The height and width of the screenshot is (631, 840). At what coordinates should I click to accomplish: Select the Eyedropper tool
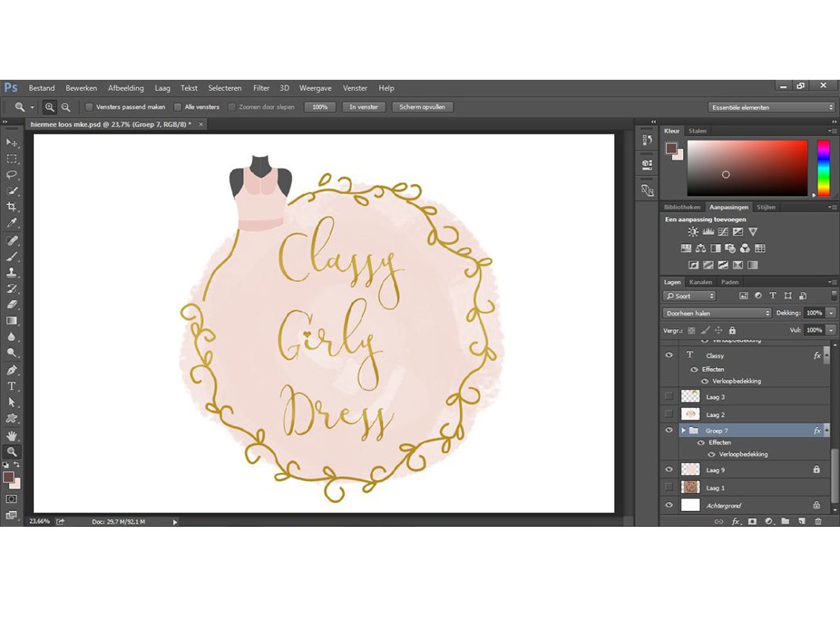tap(11, 223)
